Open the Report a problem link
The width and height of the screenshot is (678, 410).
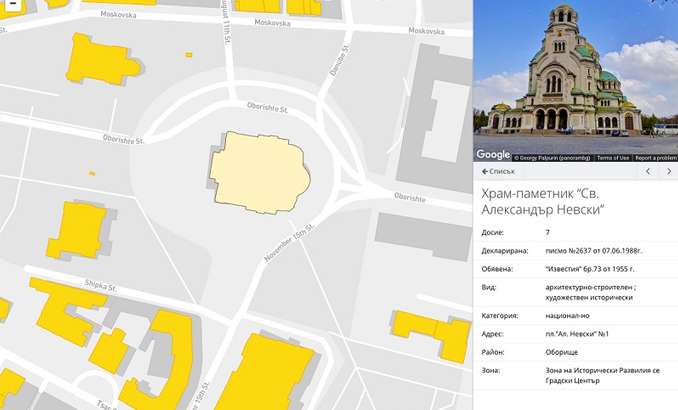(655, 158)
